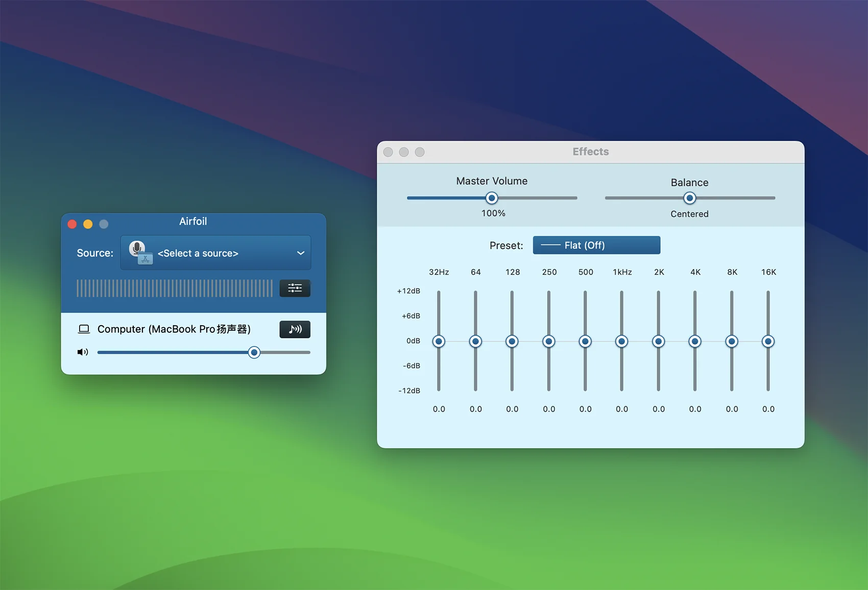Toggle transmit to Computer speaker button
Screen dimensions: 868x590
[295, 329]
